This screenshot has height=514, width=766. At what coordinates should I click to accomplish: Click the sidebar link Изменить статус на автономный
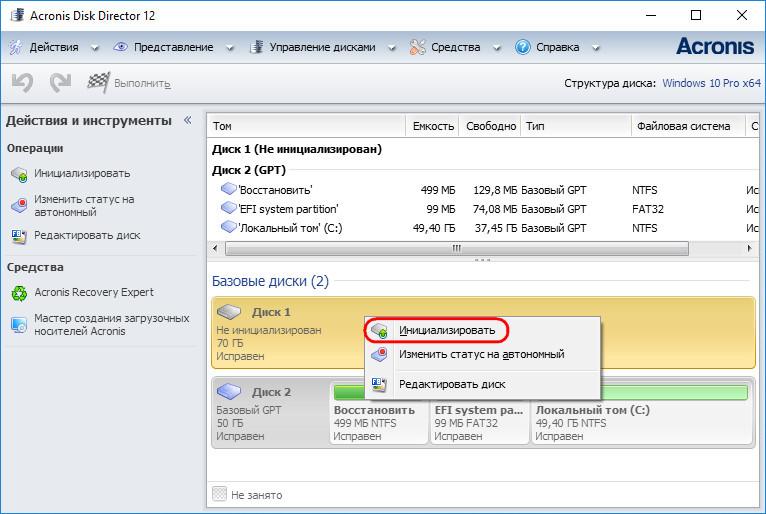click(x=84, y=206)
